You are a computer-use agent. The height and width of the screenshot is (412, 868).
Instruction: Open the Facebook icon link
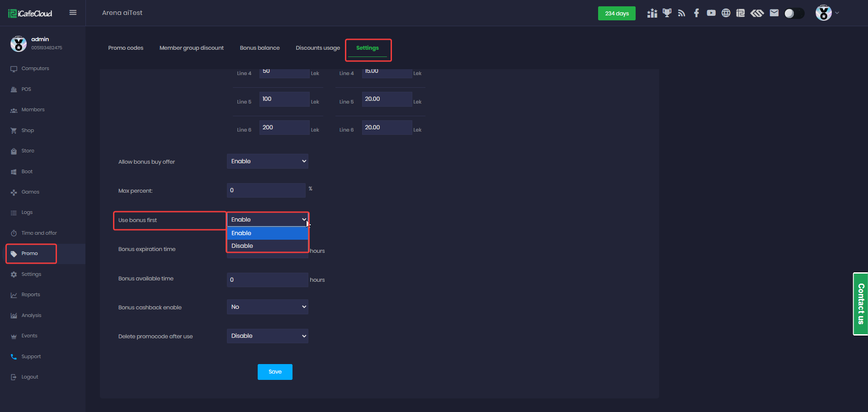point(697,13)
